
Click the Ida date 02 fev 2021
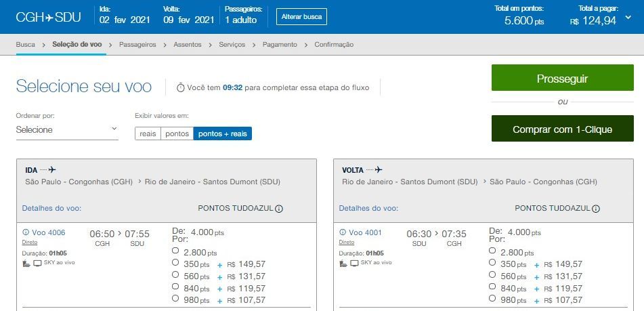[x=125, y=20]
